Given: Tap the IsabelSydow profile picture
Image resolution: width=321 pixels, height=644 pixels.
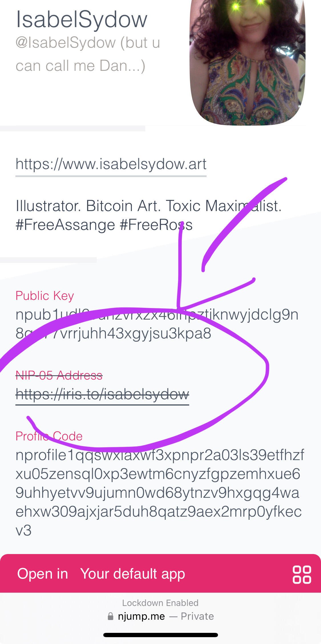Looking at the screenshot, I should 247,63.
